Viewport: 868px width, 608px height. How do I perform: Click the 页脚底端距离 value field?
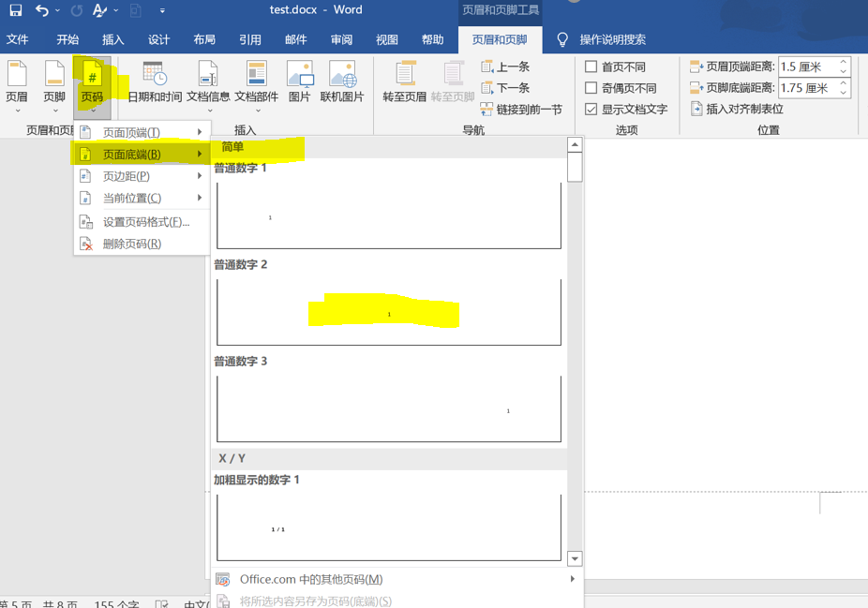coord(808,88)
